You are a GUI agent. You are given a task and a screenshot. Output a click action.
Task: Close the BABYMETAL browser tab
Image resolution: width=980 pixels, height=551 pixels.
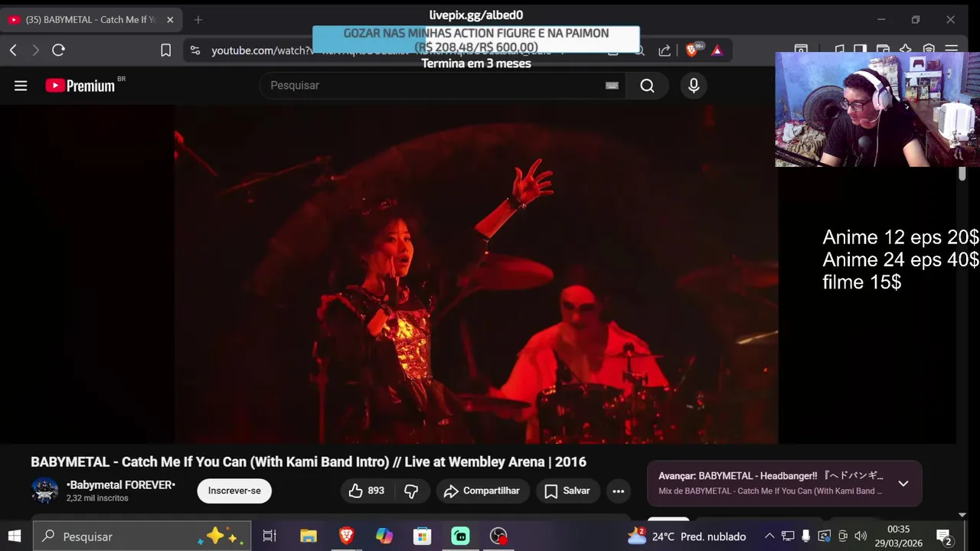click(170, 19)
